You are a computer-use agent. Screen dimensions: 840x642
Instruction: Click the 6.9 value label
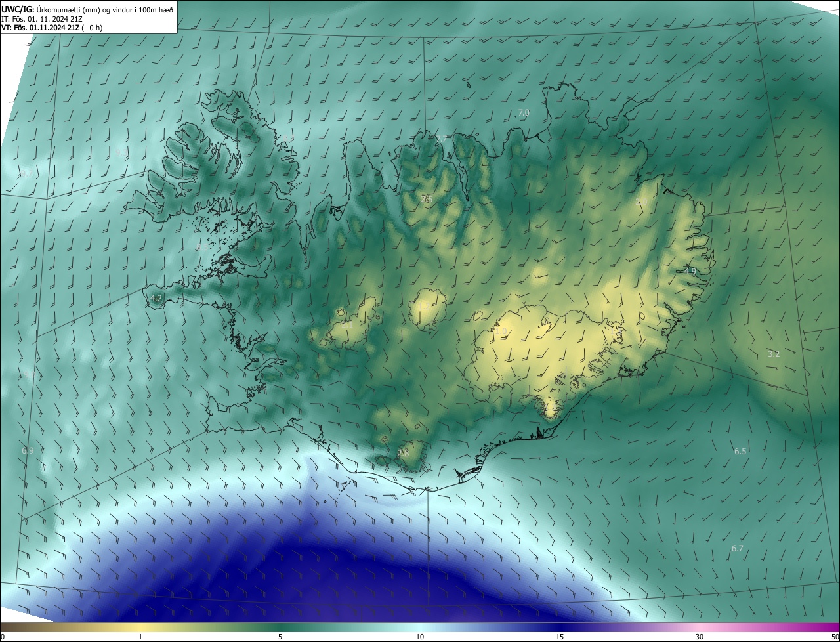pyautogui.click(x=28, y=451)
